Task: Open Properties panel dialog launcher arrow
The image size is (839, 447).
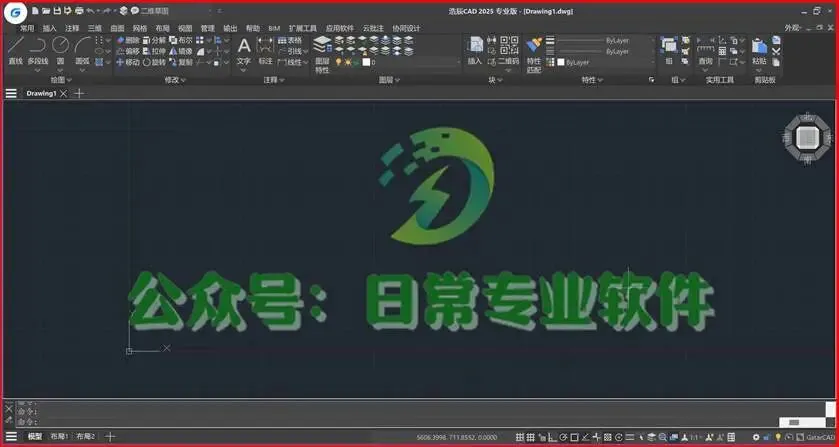Action: tap(651, 80)
